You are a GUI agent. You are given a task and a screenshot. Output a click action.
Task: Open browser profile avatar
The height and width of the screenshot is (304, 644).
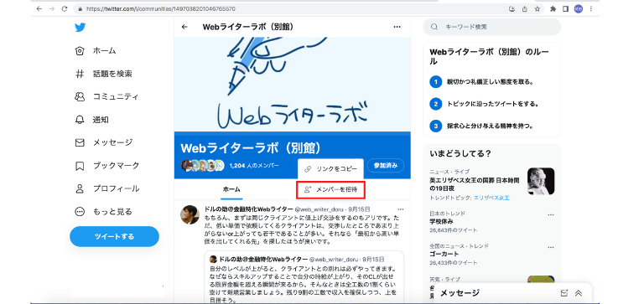pos(579,8)
